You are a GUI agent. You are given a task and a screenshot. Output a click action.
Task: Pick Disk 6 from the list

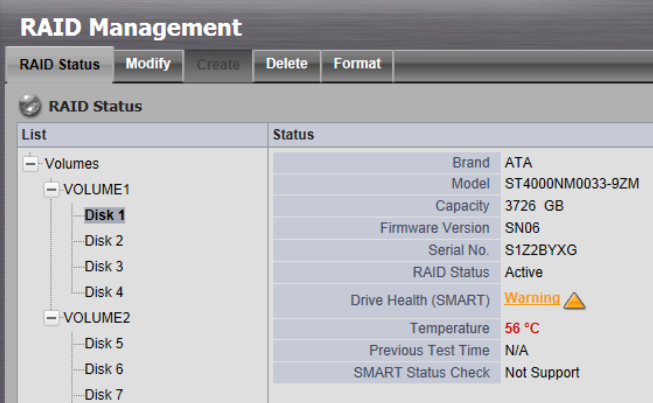[x=104, y=369]
